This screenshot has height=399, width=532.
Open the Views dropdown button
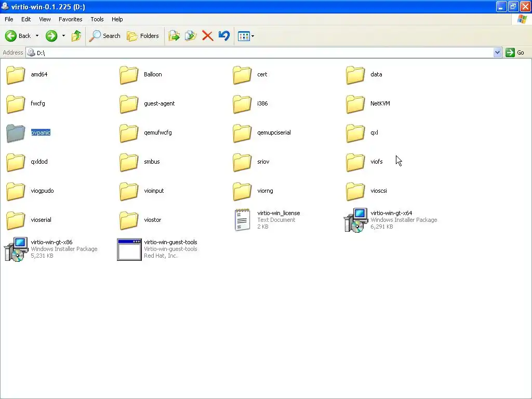[x=246, y=36]
